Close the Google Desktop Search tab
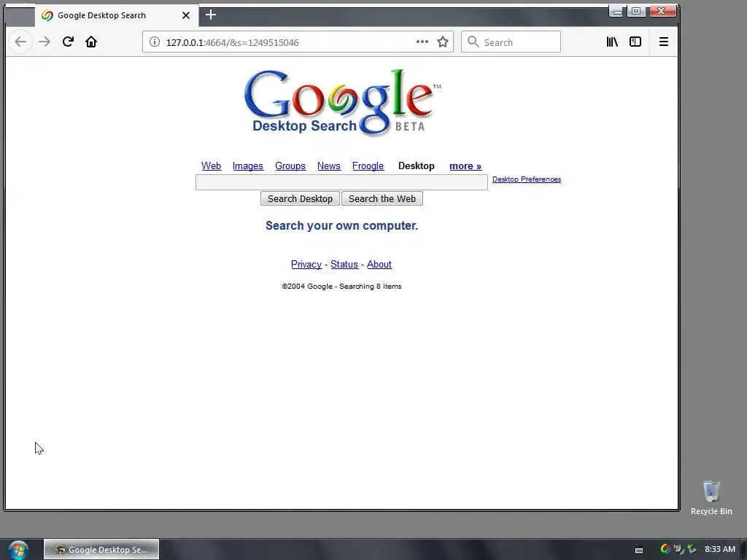Screen dimensions: 747x560 186,15
